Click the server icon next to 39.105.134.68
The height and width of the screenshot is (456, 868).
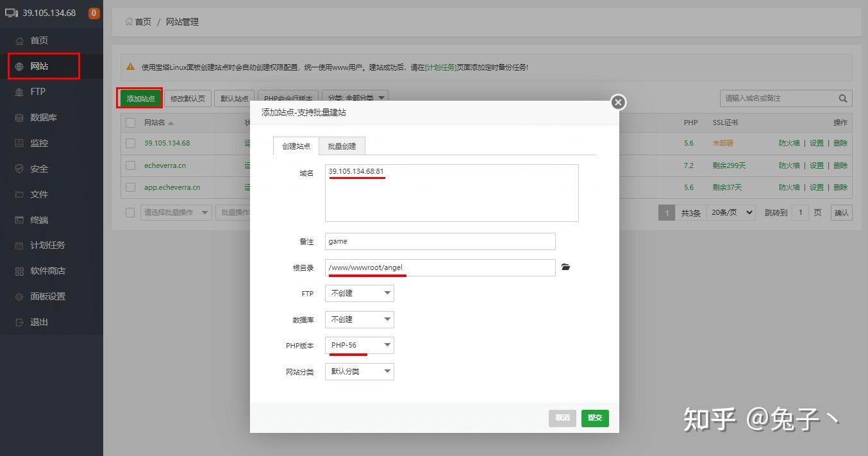(x=12, y=13)
